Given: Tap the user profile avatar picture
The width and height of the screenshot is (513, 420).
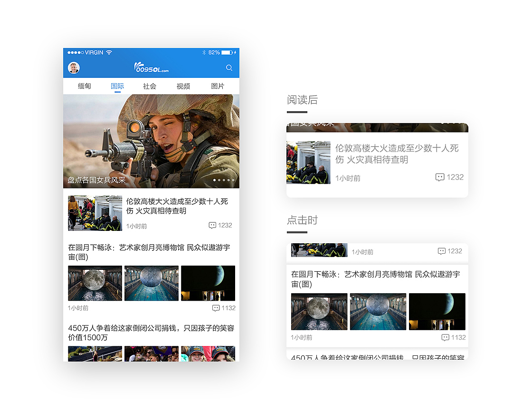Looking at the screenshot, I should pyautogui.click(x=74, y=68).
